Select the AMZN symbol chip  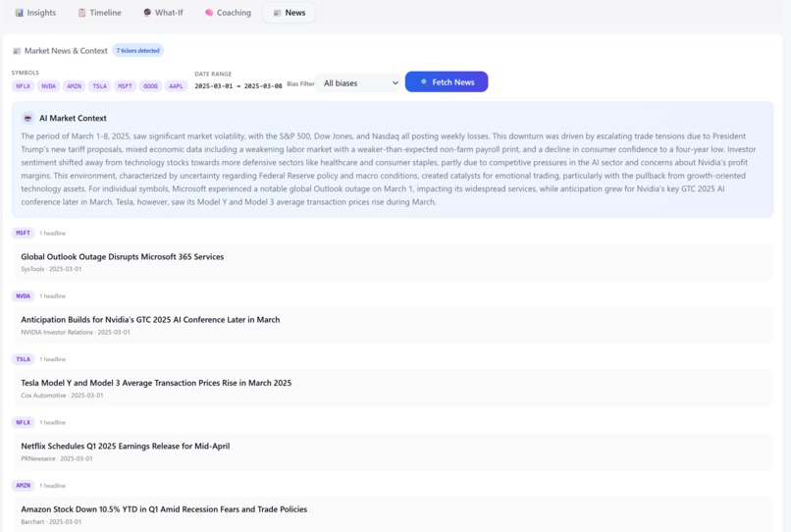click(75, 86)
